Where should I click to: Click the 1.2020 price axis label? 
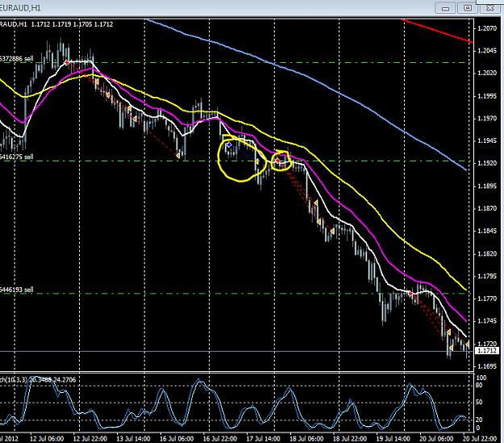(x=487, y=73)
